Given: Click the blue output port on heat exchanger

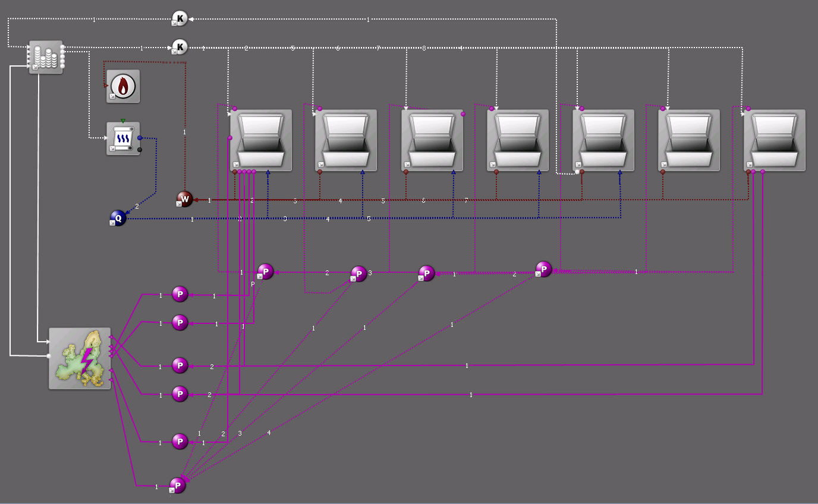Looking at the screenshot, I should (x=140, y=138).
